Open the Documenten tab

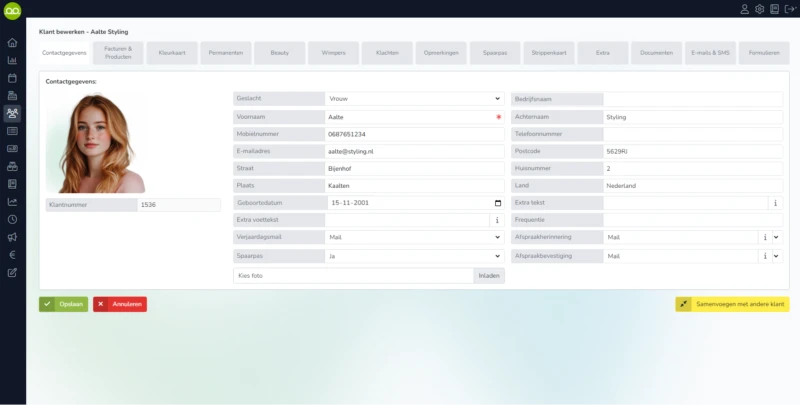657,52
